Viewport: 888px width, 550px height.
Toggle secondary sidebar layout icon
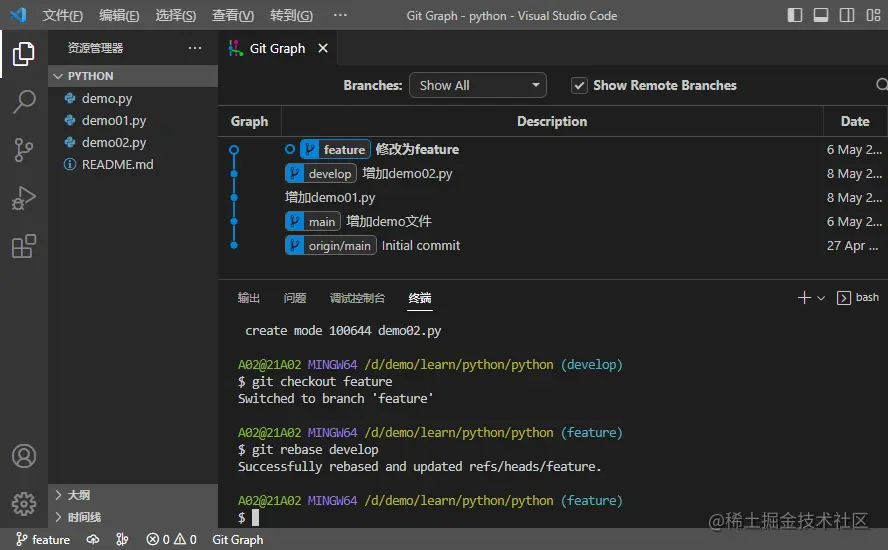coord(847,15)
